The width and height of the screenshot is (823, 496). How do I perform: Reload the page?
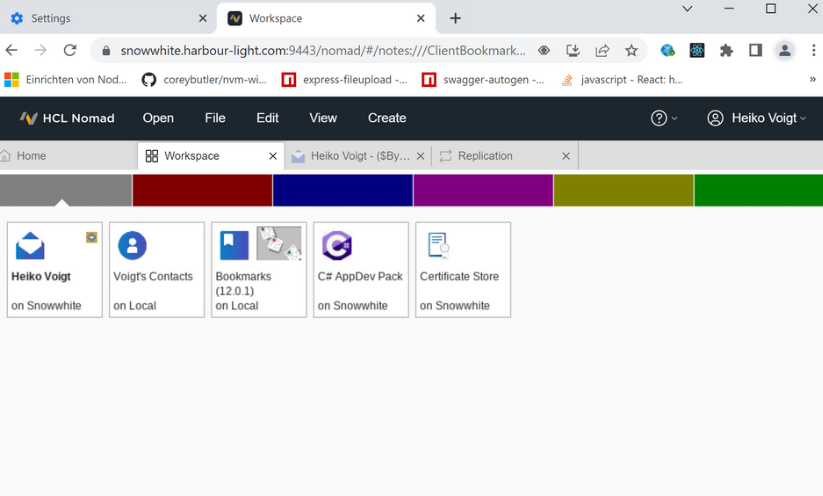click(70, 50)
